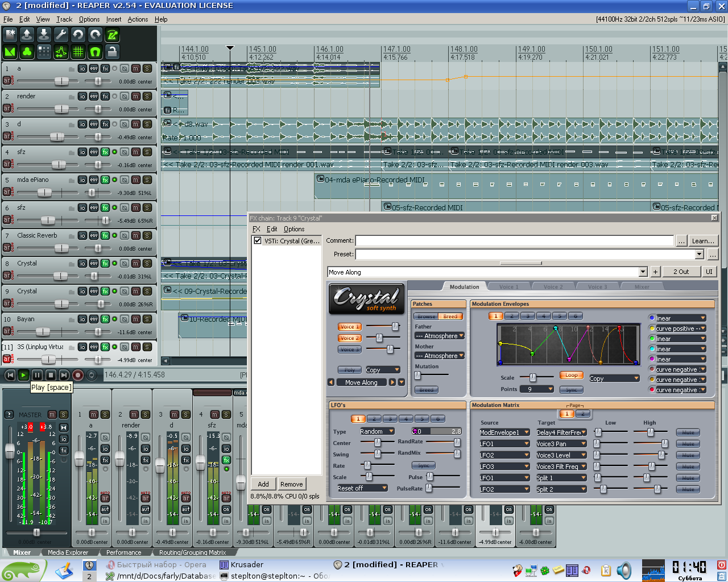Screen dimensions: 728x582
Task: Open the Mother patch dropdown
Action: click(x=440, y=356)
